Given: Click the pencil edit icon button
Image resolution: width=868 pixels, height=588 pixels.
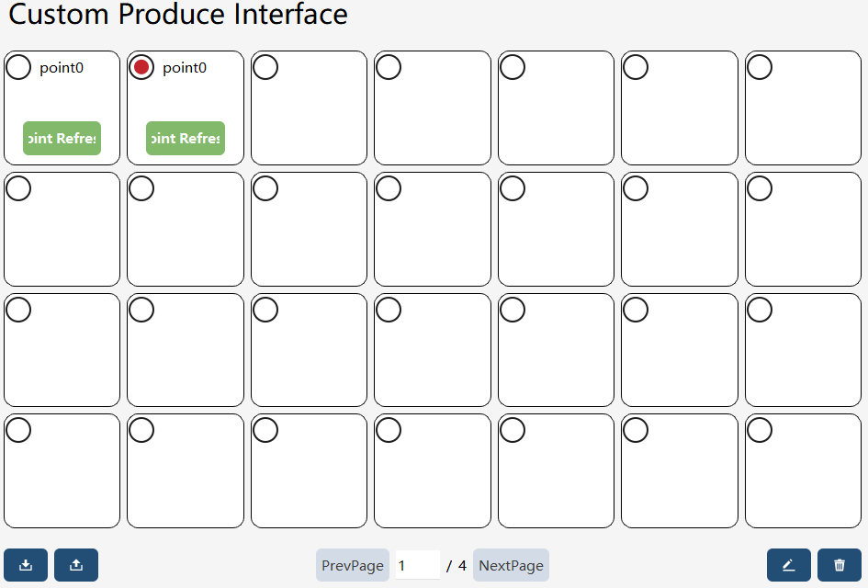Looking at the screenshot, I should (x=789, y=565).
